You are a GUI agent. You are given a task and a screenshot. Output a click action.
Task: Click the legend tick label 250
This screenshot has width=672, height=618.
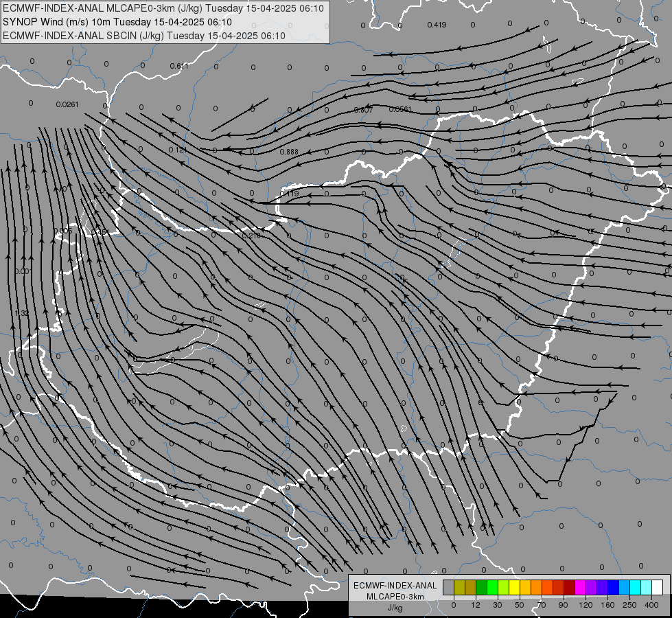(629, 605)
